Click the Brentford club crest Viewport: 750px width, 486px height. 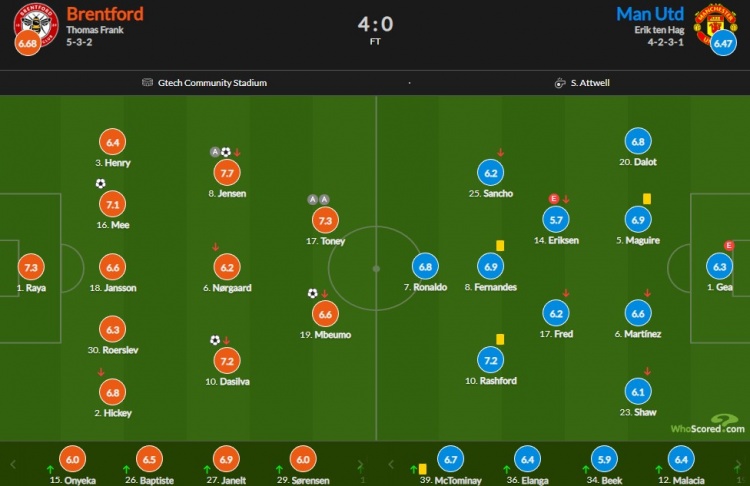pyautogui.click(x=35, y=23)
